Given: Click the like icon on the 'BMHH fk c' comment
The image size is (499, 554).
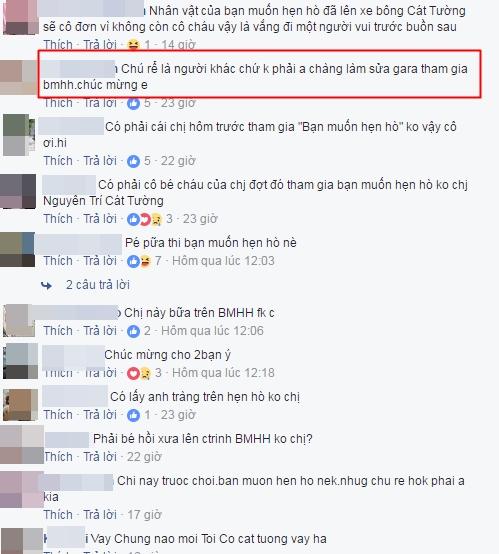Looking at the screenshot, I should coord(134,331).
